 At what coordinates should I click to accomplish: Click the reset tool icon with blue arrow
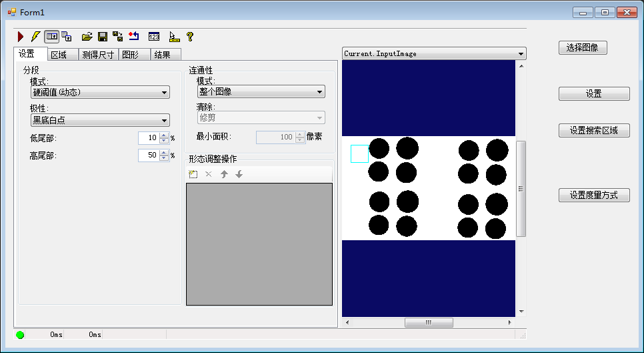click(x=134, y=37)
